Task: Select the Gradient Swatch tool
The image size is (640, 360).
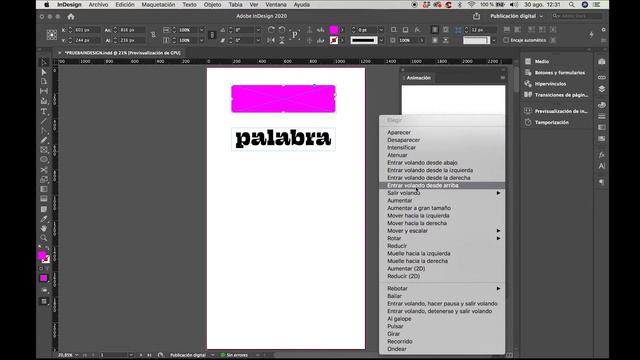Action: [44, 189]
